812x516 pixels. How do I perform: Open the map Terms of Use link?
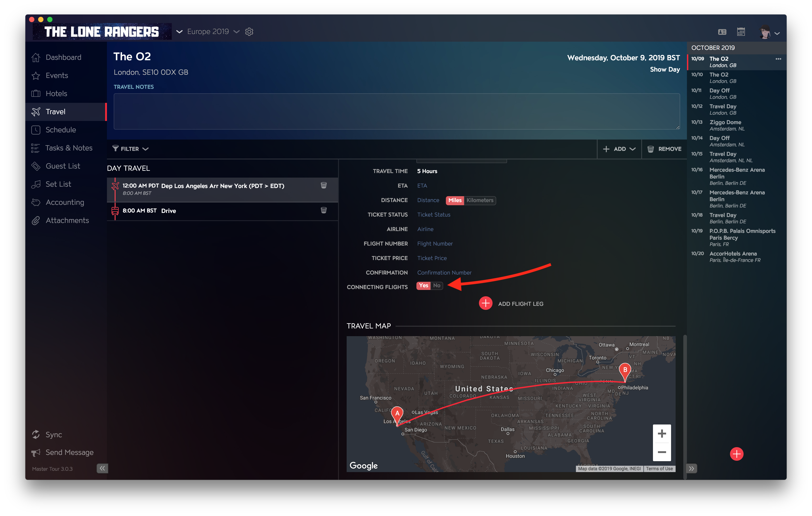(x=659, y=469)
